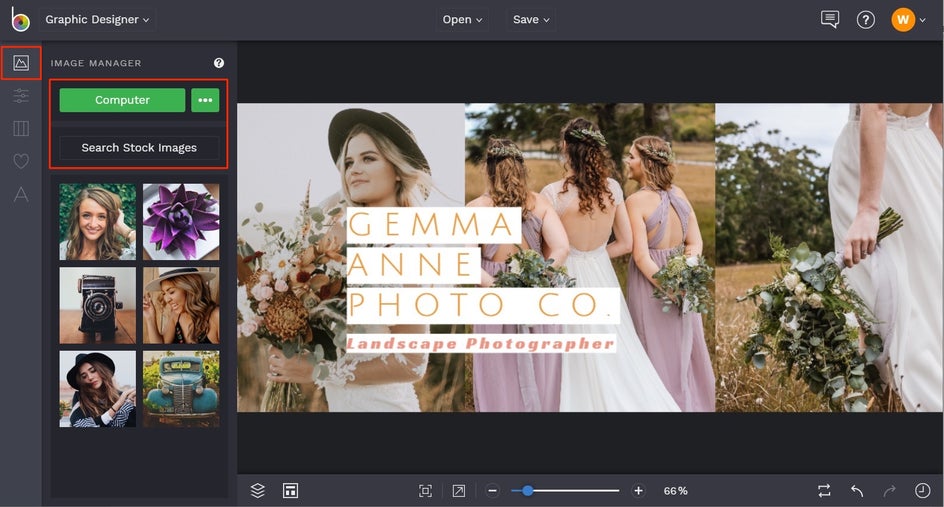The height and width of the screenshot is (507, 944).
Task: Open the Text tool sidebar icon
Action: pos(21,194)
